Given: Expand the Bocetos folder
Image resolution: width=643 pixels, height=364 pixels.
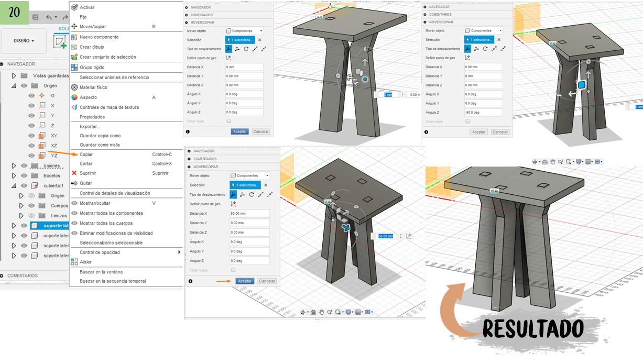Looking at the screenshot, I should click(x=14, y=175).
